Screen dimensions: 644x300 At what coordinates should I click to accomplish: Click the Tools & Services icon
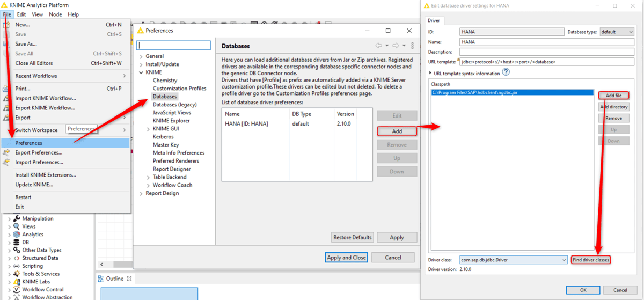pyautogui.click(x=17, y=274)
